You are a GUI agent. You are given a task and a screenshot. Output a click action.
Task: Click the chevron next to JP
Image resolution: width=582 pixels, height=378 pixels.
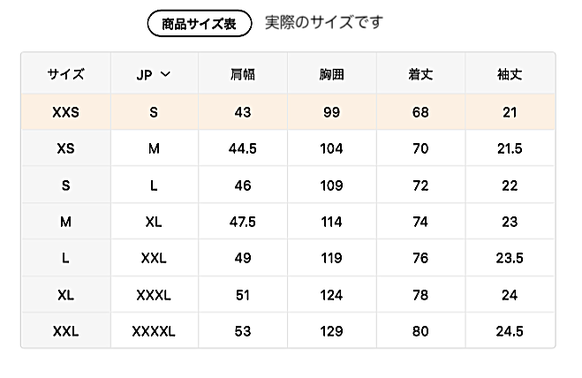click(166, 74)
